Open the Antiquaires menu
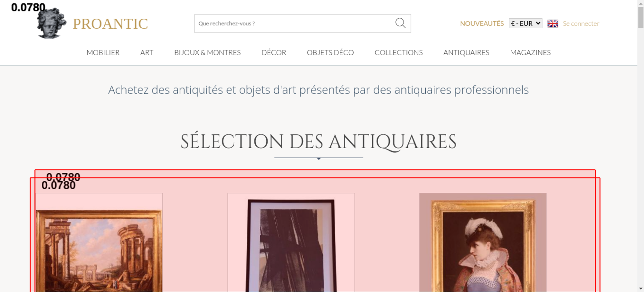644x292 pixels. [466, 52]
